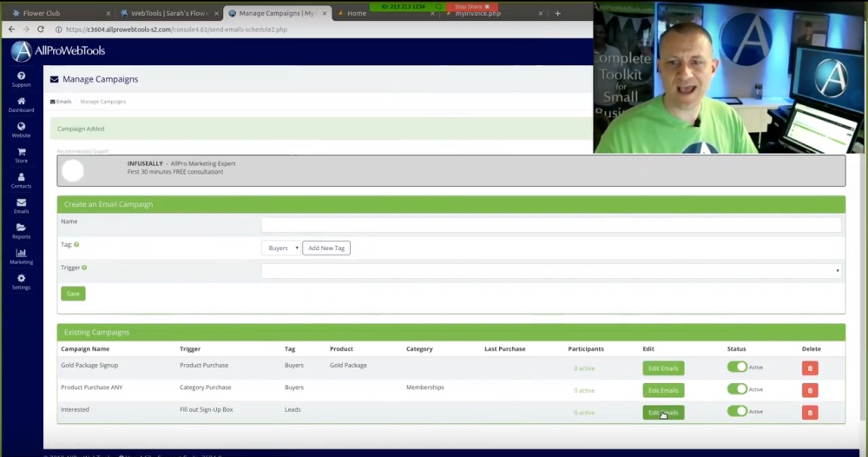Viewport: 868px width, 457px height.
Task: Toggle Product Purchase ANY status switch
Action: [x=737, y=389]
